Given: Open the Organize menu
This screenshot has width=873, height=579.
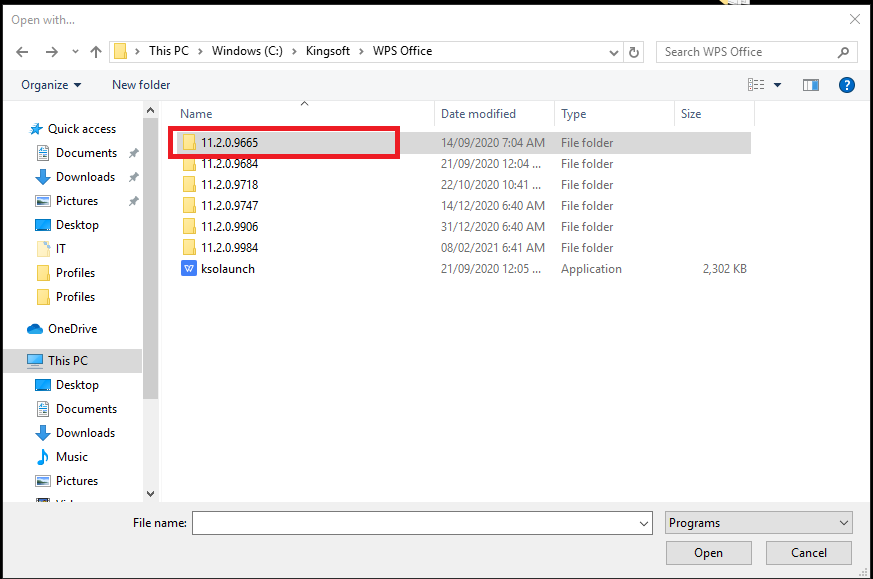Looking at the screenshot, I should [x=51, y=85].
